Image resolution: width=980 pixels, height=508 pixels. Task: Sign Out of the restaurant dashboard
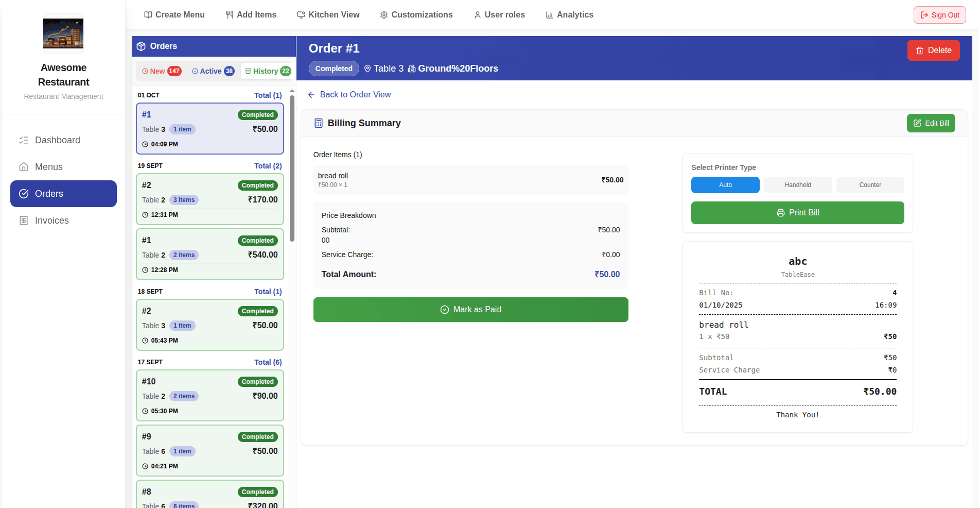939,15
